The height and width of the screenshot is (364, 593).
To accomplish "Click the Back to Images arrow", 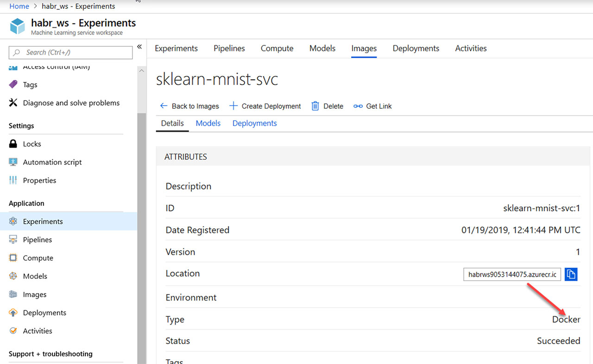I will pos(164,106).
